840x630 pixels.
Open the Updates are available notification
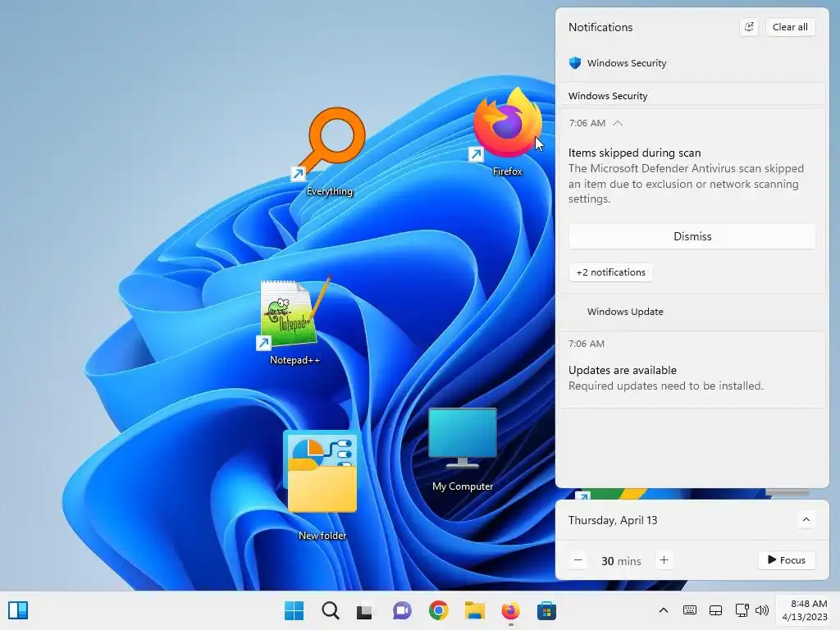point(692,370)
